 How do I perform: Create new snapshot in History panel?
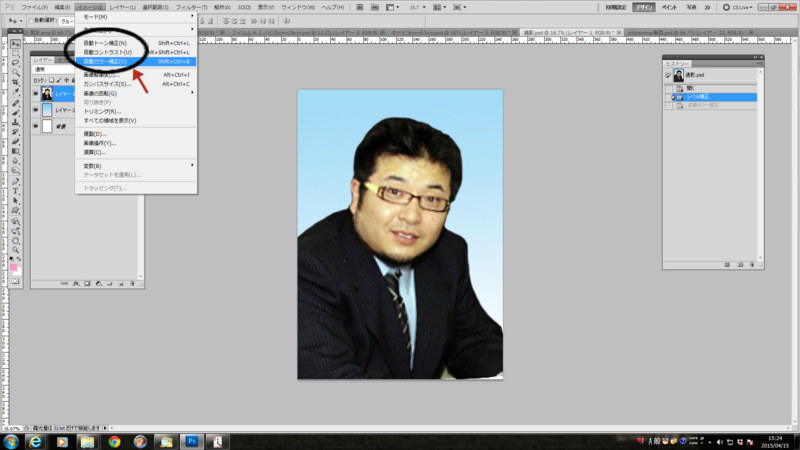tap(740, 265)
